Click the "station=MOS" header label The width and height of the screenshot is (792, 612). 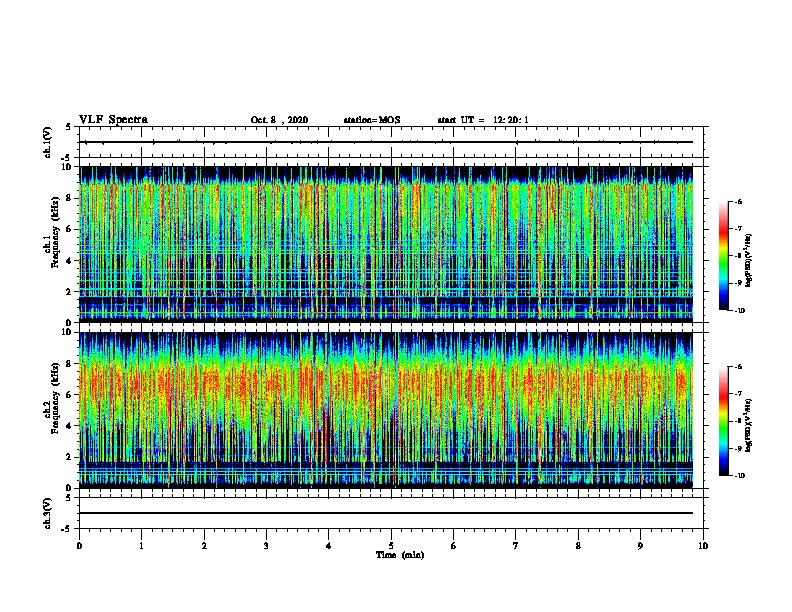click(372, 120)
